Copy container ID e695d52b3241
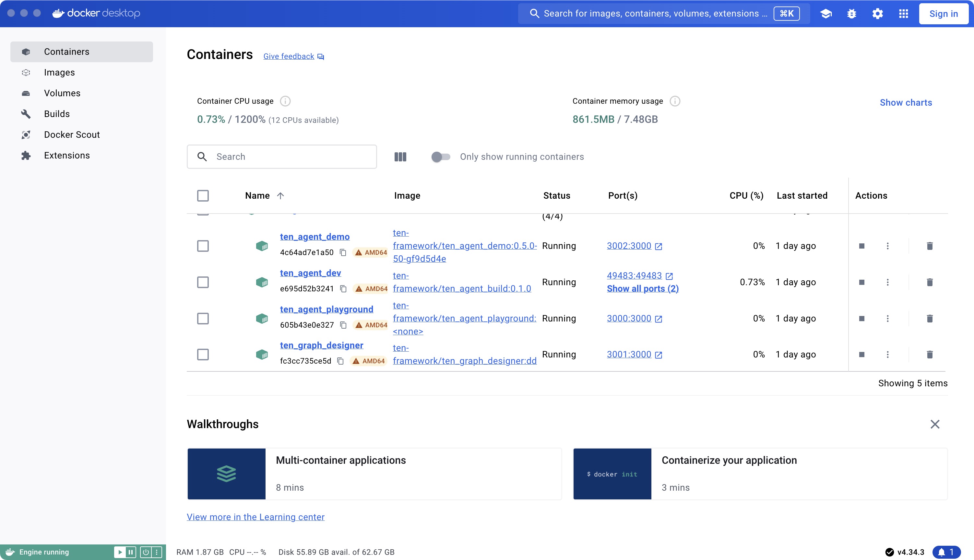This screenshot has height=560, width=974. (343, 289)
